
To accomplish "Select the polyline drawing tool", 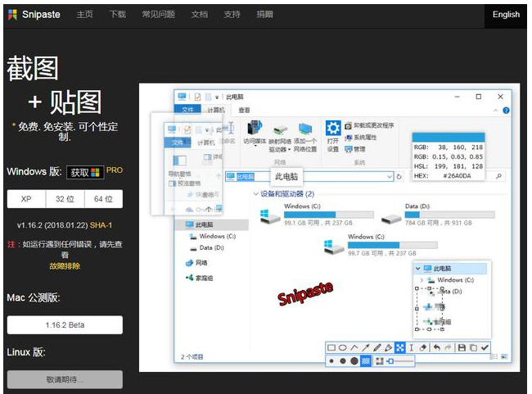I will pos(354,347).
